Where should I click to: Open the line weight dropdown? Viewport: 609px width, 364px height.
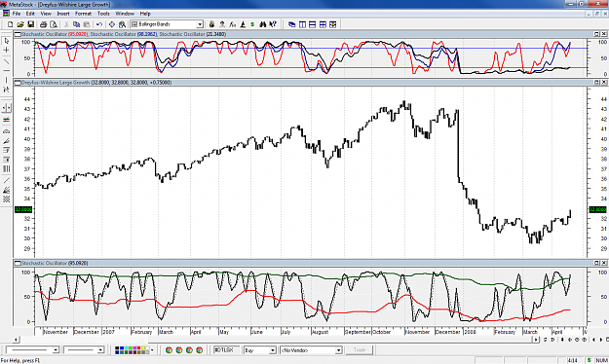coord(100,350)
